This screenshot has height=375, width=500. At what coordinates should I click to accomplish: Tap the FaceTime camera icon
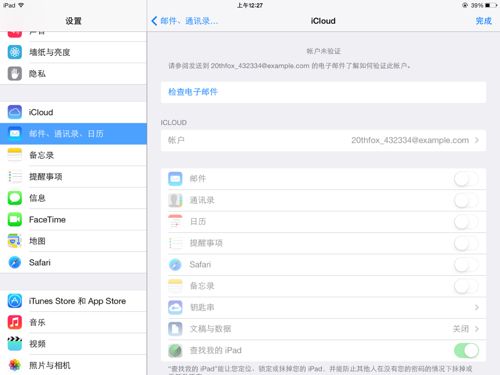coord(15,219)
